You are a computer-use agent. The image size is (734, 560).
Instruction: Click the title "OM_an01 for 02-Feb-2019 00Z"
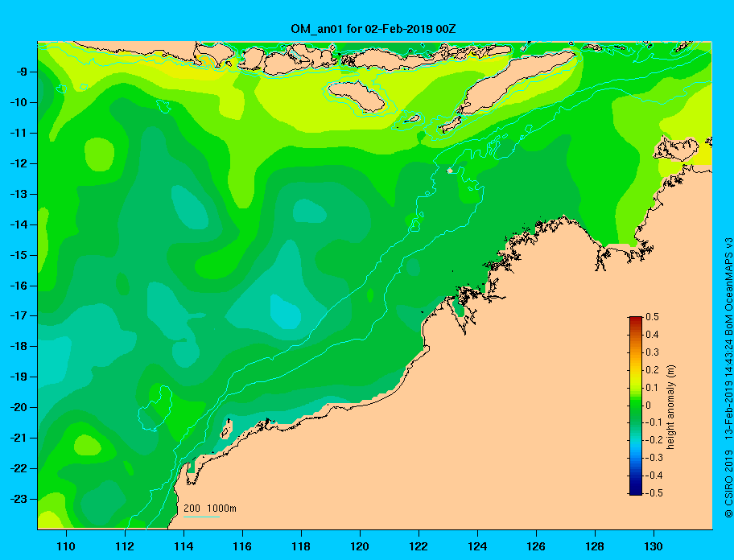[x=373, y=29]
